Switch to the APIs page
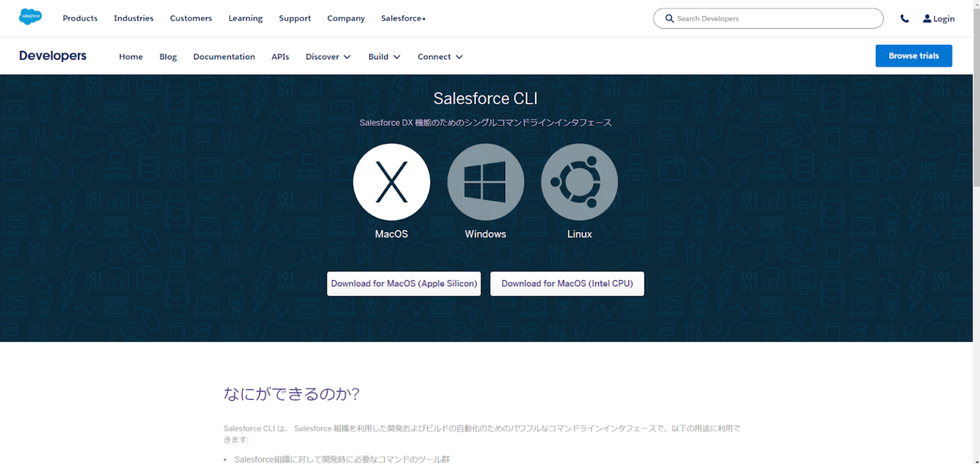The height and width of the screenshot is (464, 980). click(280, 56)
